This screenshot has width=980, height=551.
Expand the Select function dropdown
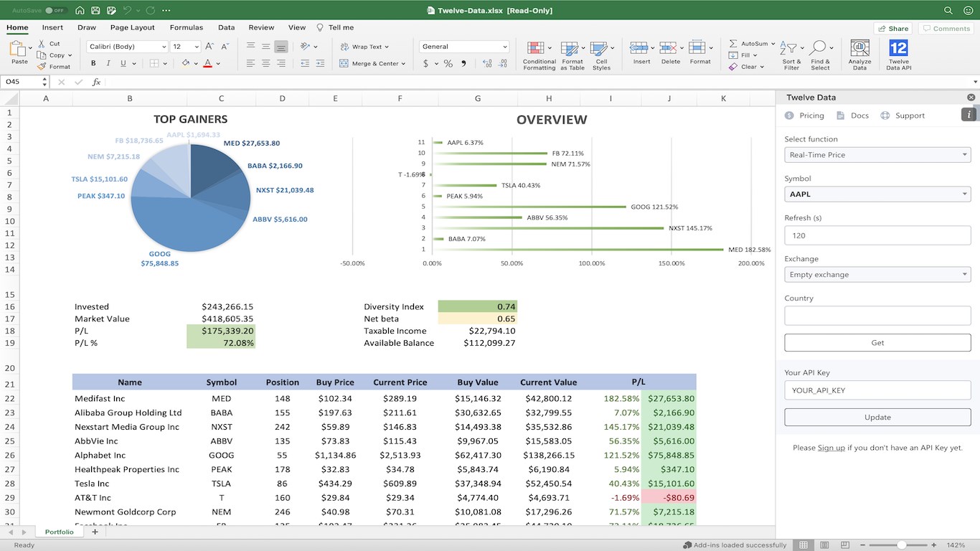point(877,155)
